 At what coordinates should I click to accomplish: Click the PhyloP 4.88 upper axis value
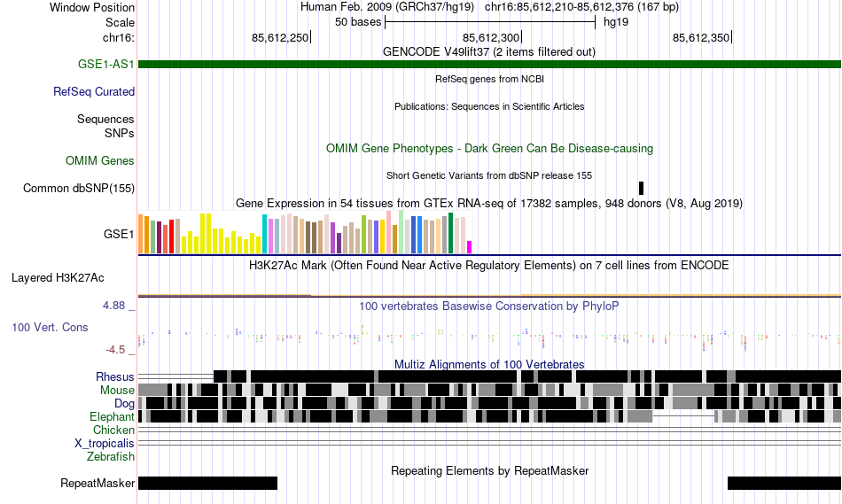pos(113,306)
